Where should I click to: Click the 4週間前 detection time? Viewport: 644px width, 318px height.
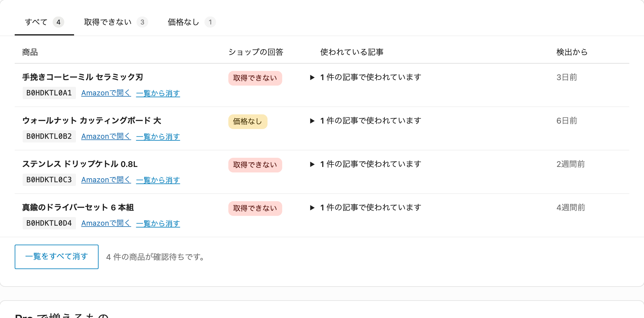[x=571, y=208]
